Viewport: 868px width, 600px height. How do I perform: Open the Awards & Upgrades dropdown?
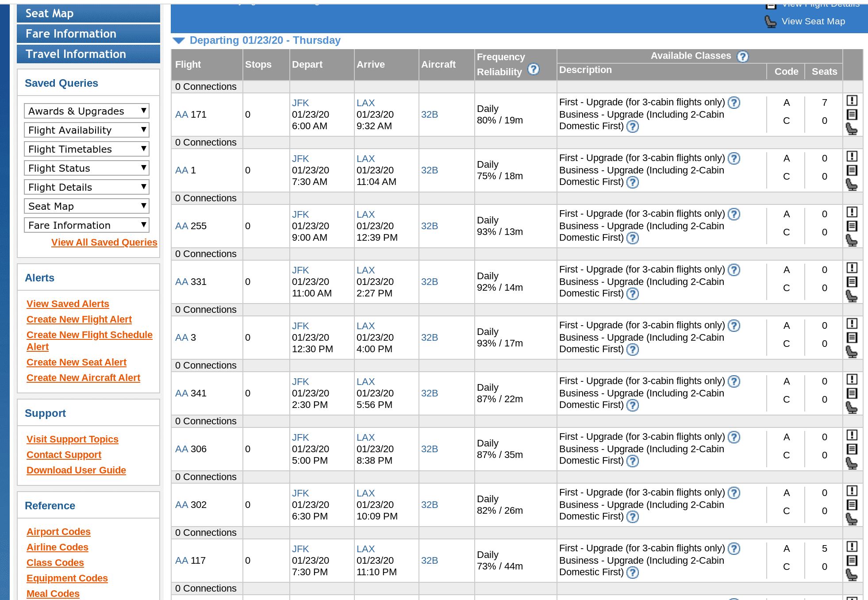[87, 111]
